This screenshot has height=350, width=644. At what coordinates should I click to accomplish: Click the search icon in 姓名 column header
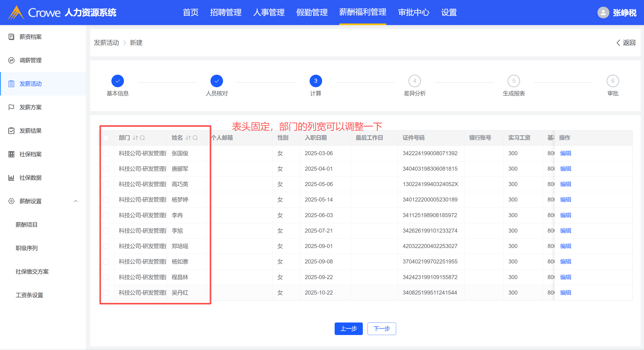(x=195, y=138)
